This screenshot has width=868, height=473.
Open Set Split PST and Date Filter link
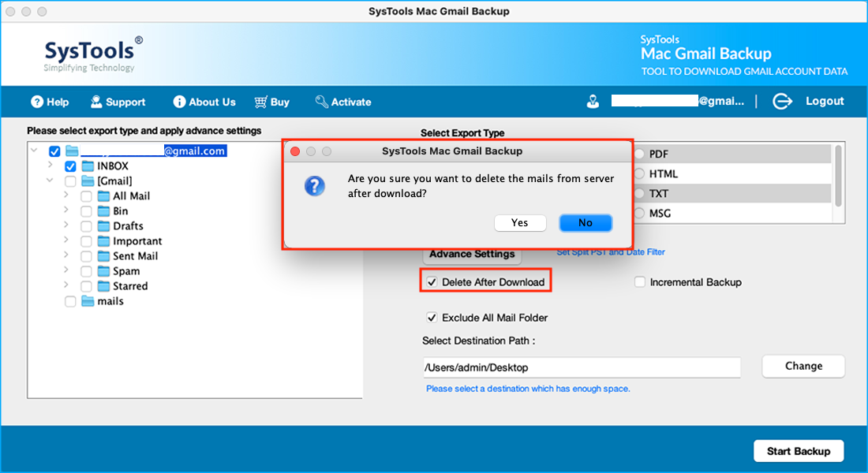pyautogui.click(x=611, y=252)
